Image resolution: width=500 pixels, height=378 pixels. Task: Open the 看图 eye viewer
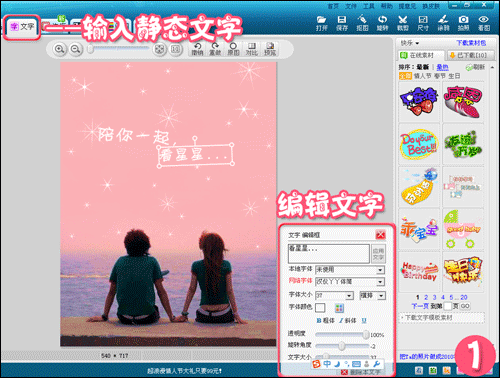[484, 23]
